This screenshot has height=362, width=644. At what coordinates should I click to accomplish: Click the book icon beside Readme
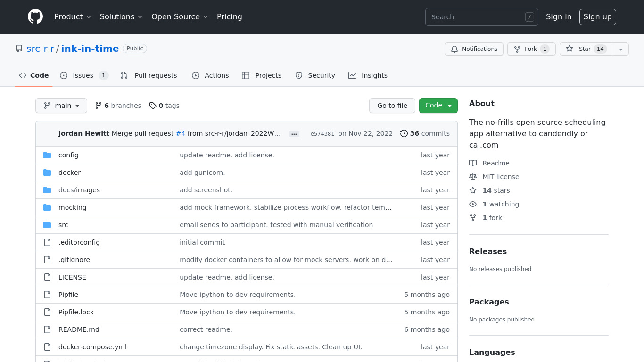473,163
